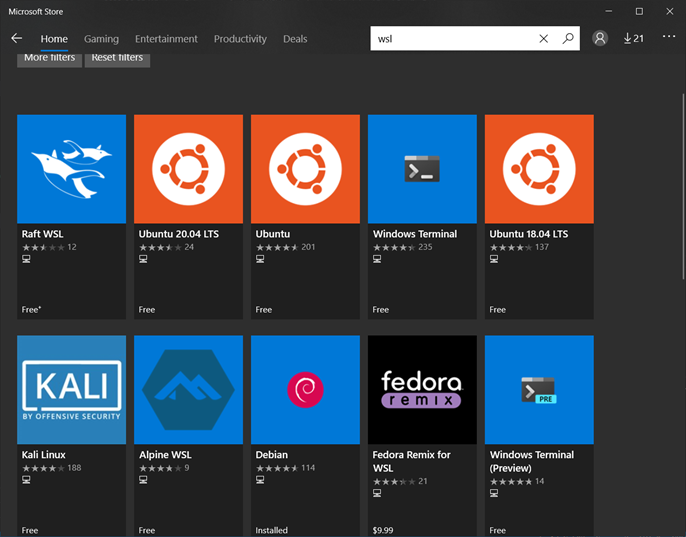Switch to the Entertainment tab
The width and height of the screenshot is (686, 537).
coord(166,39)
